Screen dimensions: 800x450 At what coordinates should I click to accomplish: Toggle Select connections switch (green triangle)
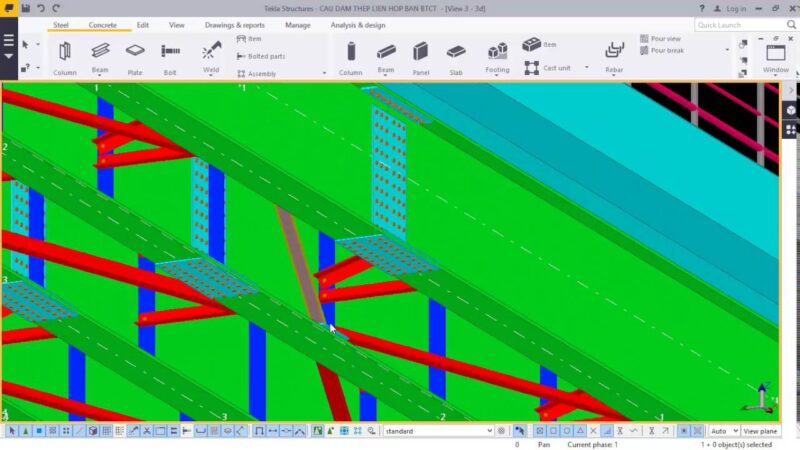pyautogui.click(x=26, y=431)
